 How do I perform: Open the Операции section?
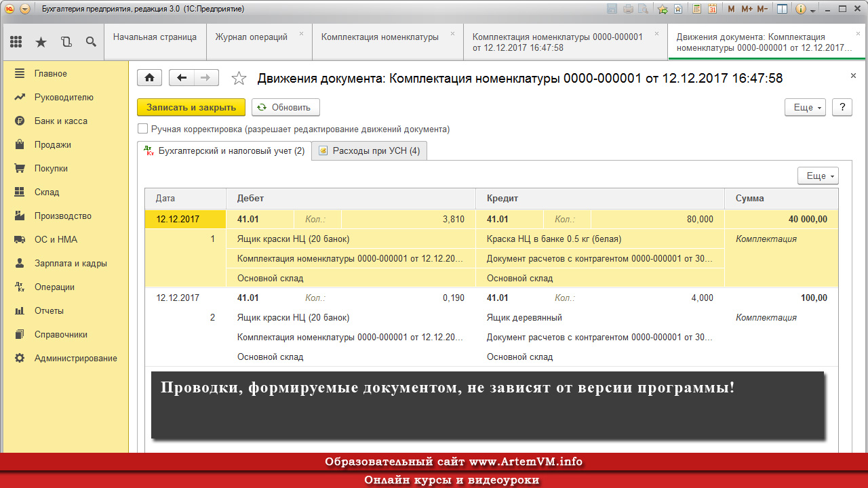click(x=54, y=287)
